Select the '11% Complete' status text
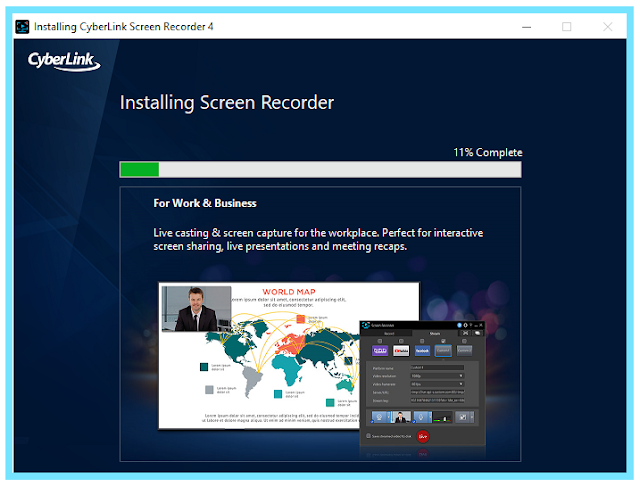 (488, 152)
